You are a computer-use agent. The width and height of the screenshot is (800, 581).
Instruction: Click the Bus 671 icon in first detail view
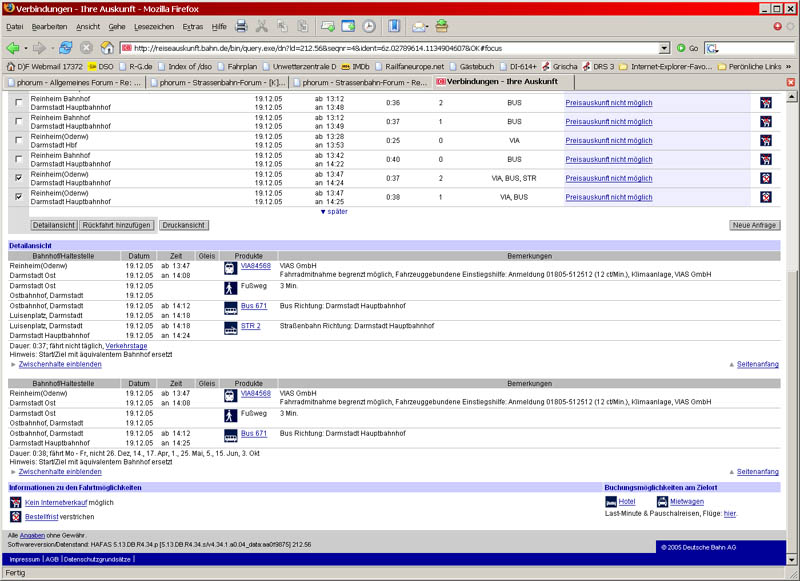tap(231, 306)
